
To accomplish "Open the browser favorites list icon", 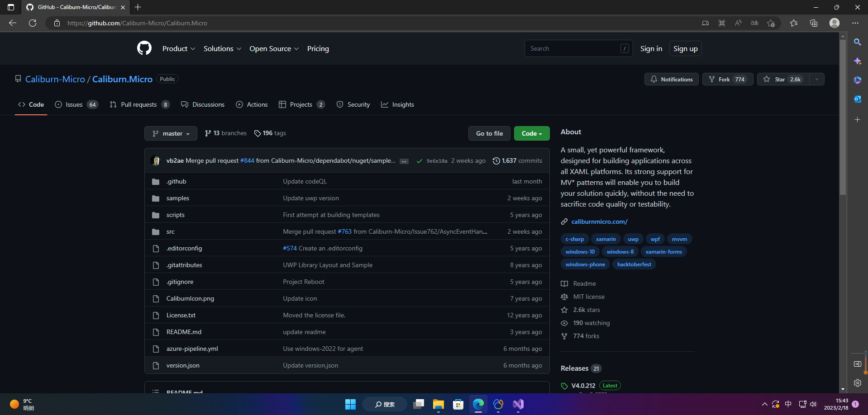I will [794, 23].
